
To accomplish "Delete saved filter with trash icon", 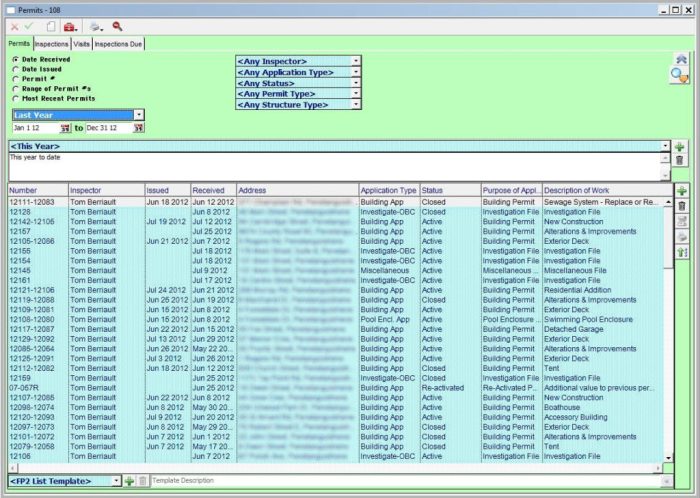I will pos(679,161).
